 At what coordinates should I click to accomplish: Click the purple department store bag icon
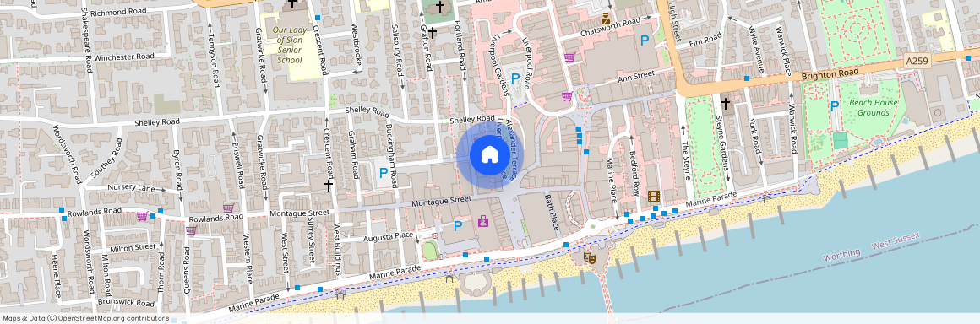click(x=482, y=221)
